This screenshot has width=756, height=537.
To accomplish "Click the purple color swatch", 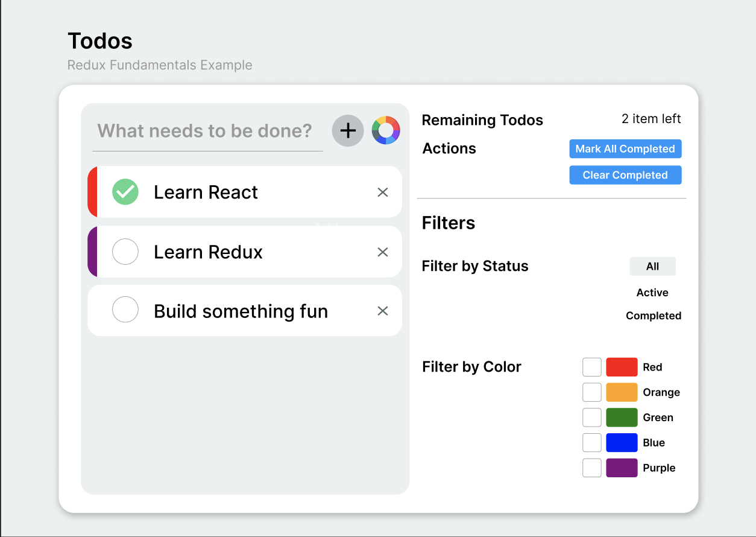I will coord(622,468).
